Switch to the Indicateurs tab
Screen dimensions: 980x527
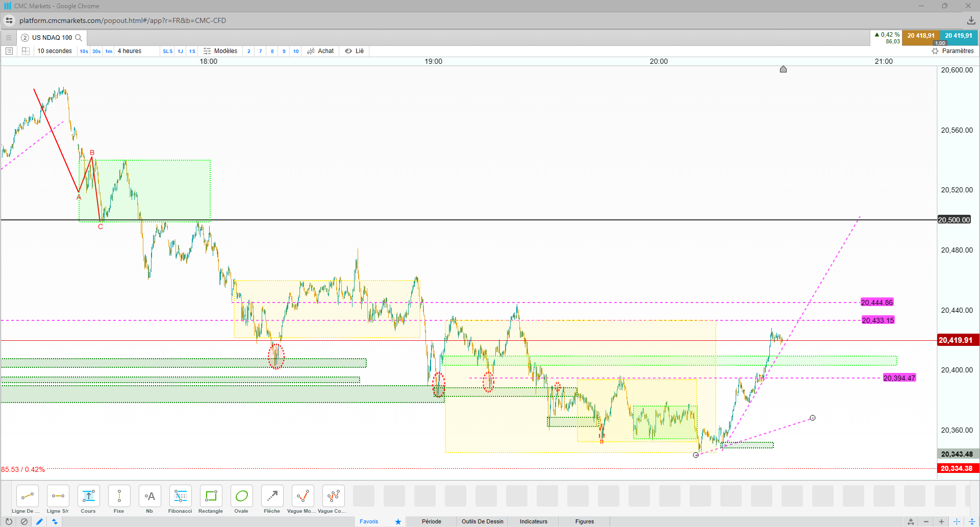[x=534, y=521]
